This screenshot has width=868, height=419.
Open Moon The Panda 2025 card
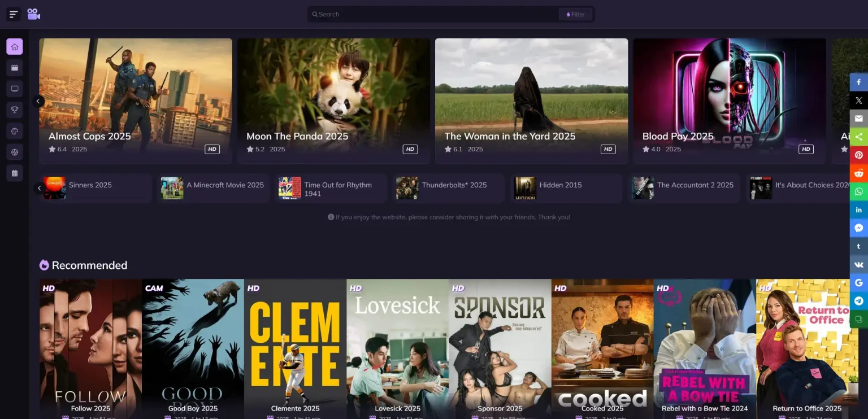coord(333,101)
